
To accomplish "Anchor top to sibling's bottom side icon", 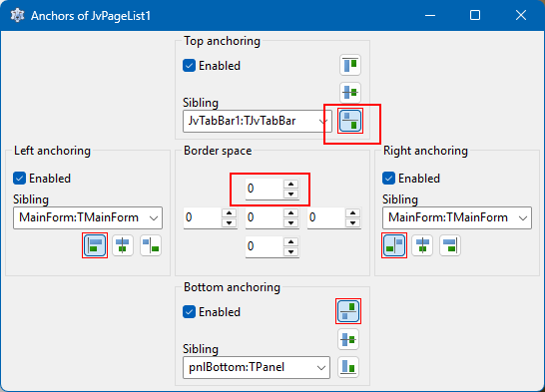I will (350, 121).
